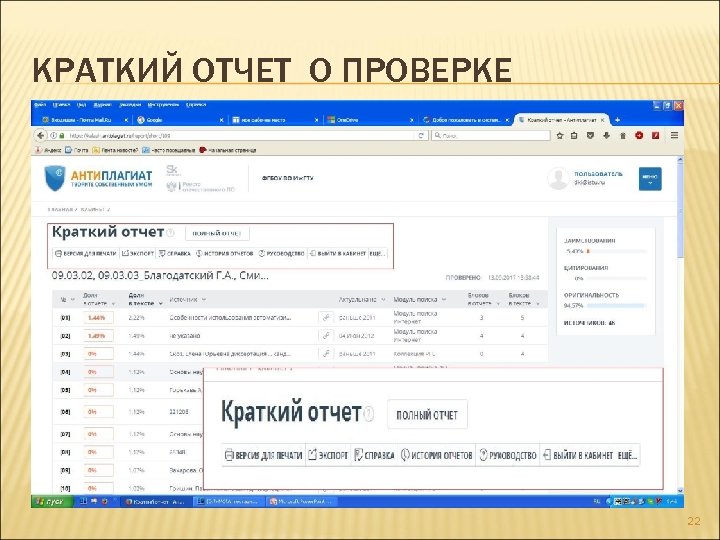Open the Источник column dropdown arrow
The width and height of the screenshot is (720, 540).
coord(203,300)
